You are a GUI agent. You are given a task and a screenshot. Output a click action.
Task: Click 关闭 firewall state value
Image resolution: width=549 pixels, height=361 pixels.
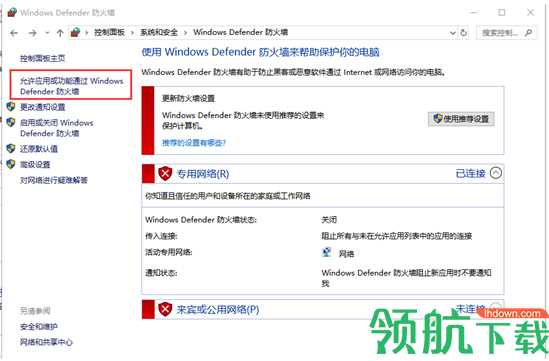tap(329, 220)
